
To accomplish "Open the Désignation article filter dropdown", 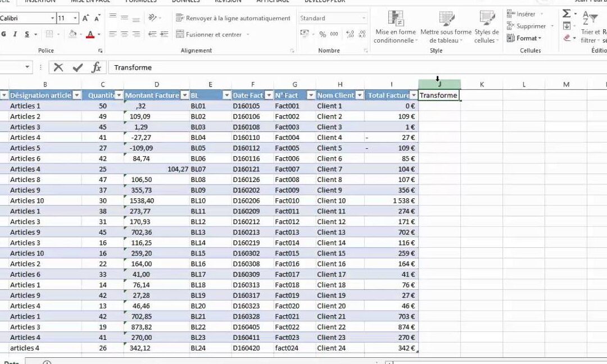I will pos(76,95).
